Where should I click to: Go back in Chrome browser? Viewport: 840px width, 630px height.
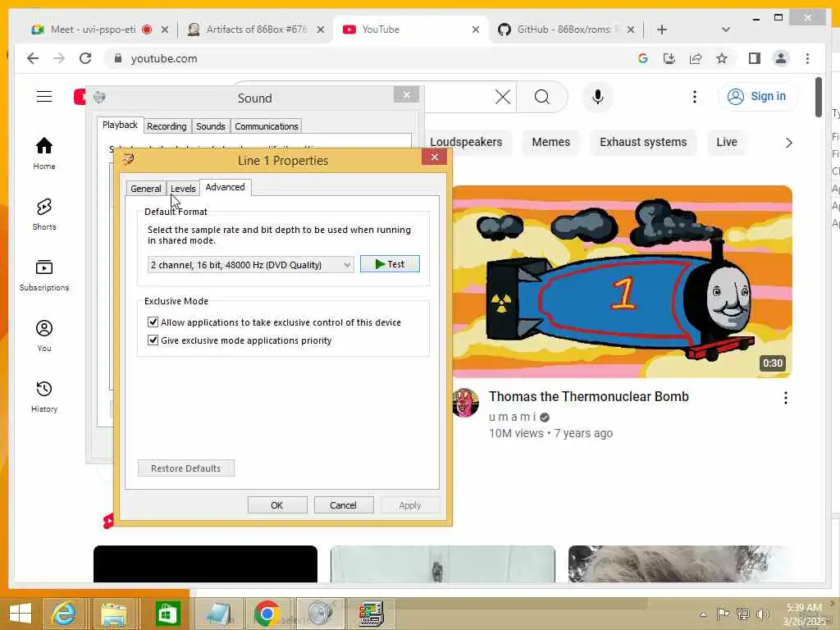[33, 58]
